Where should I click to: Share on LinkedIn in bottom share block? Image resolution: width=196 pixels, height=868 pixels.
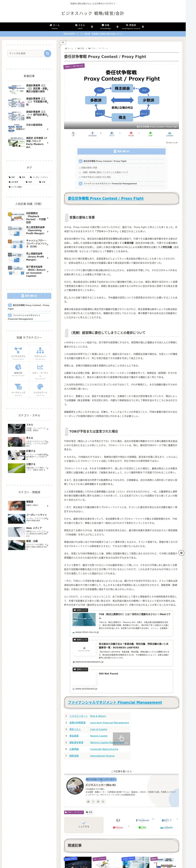click(x=167, y=827)
